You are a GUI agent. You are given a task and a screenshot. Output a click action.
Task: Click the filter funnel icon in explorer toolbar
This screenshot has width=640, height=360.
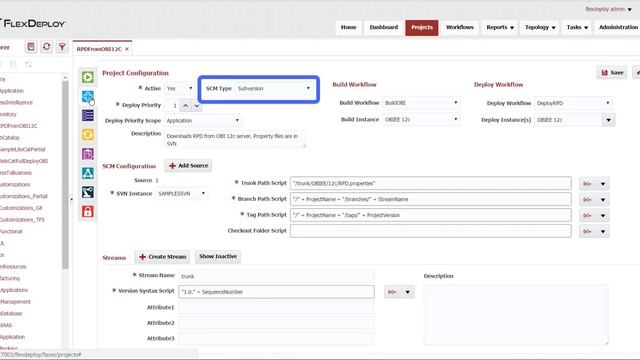(x=62, y=47)
